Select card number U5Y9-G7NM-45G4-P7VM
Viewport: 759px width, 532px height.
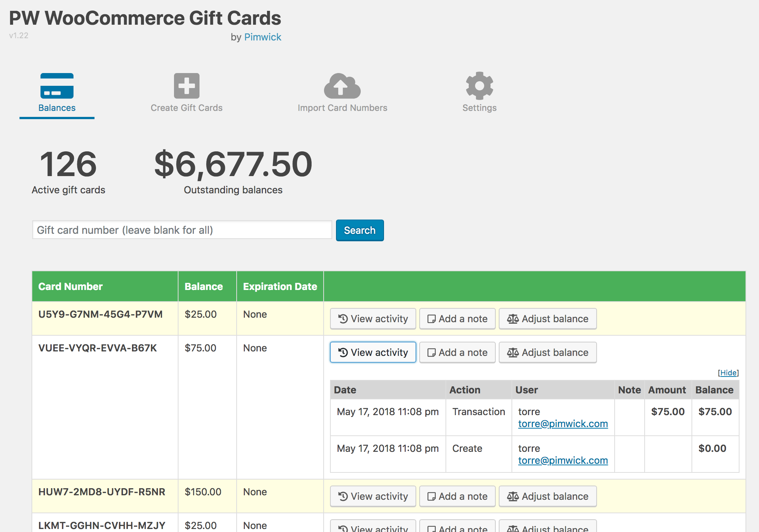(100, 314)
